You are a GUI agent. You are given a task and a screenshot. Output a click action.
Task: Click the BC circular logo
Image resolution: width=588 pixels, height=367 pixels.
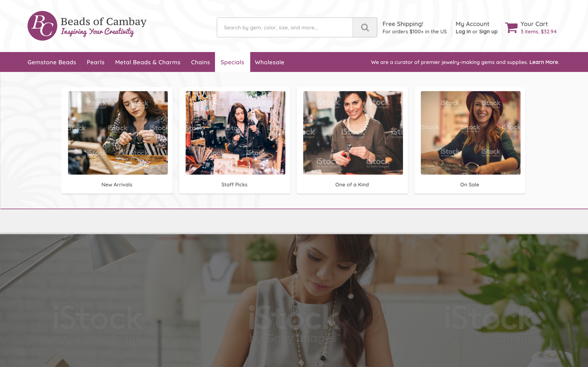pyautogui.click(x=42, y=26)
